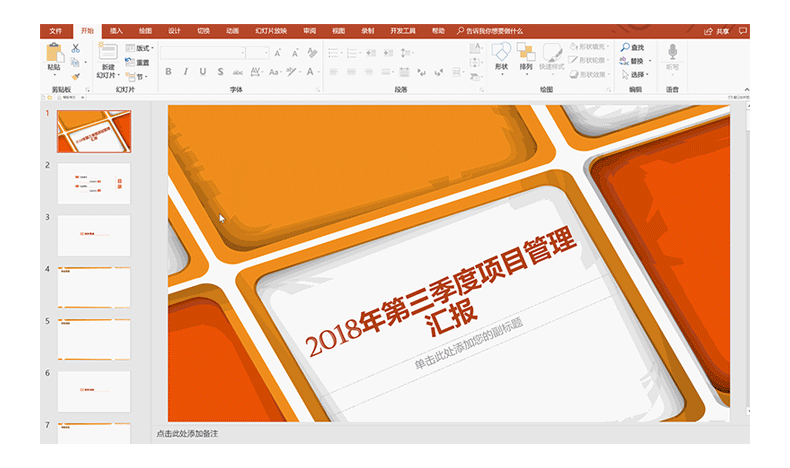Click the Select (选择) button
This screenshot has width=790, height=468.
click(x=635, y=75)
